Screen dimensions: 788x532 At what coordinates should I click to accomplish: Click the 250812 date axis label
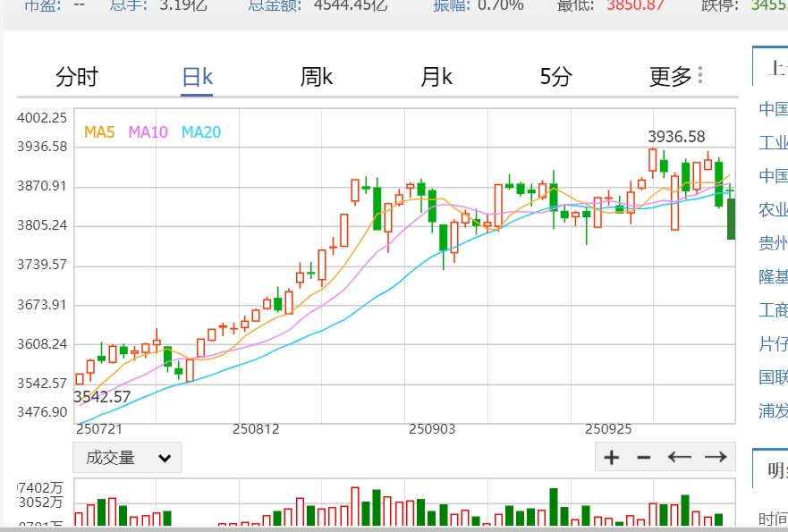(256, 429)
